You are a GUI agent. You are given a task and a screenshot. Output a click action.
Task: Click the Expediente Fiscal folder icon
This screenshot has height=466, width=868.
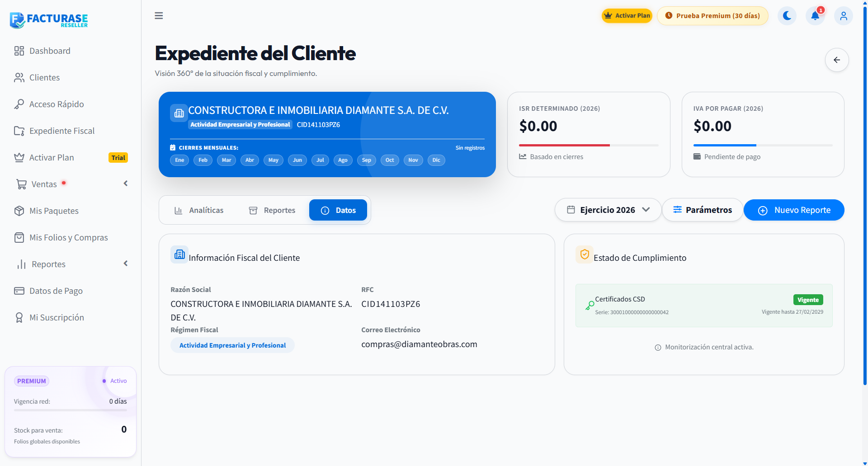(x=19, y=131)
